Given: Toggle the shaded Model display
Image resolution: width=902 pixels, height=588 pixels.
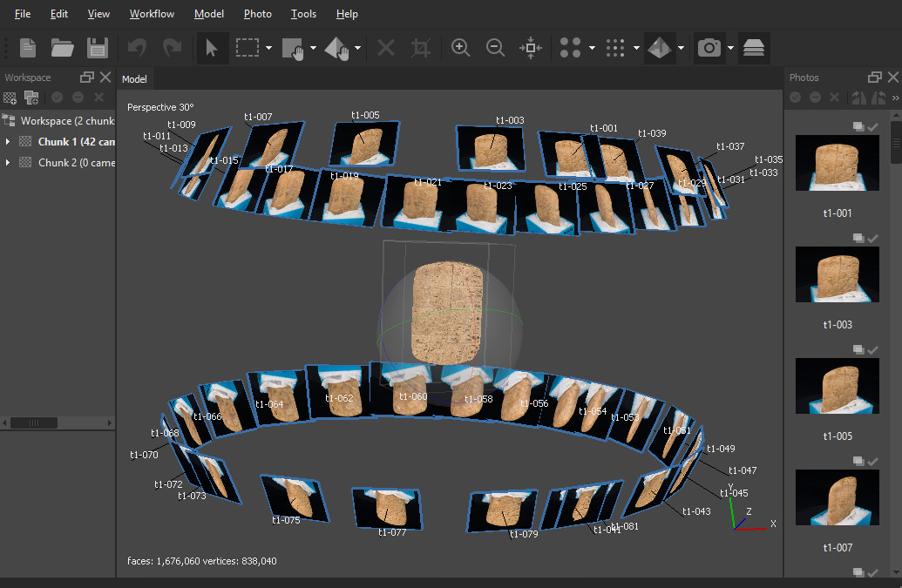Looking at the screenshot, I should (x=659, y=48).
